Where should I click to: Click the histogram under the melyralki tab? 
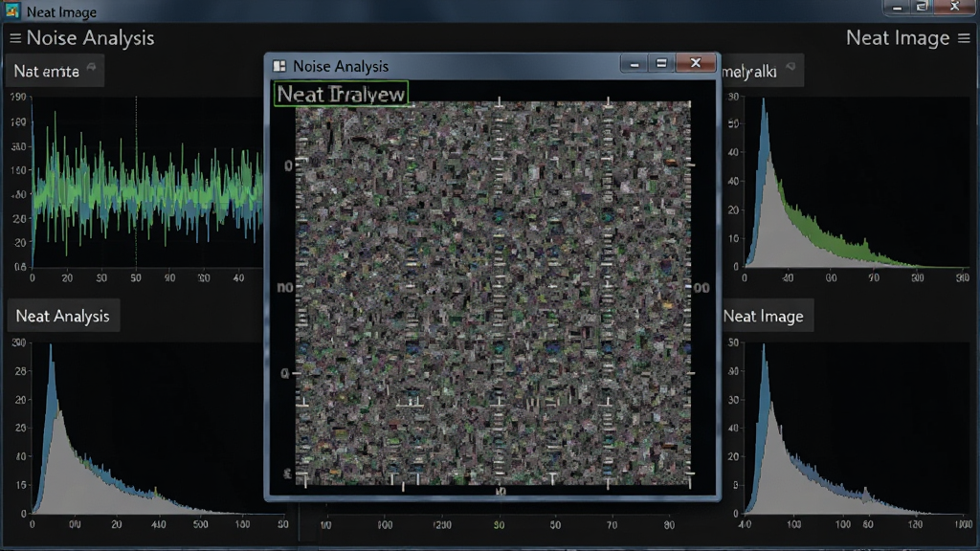click(856, 183)
